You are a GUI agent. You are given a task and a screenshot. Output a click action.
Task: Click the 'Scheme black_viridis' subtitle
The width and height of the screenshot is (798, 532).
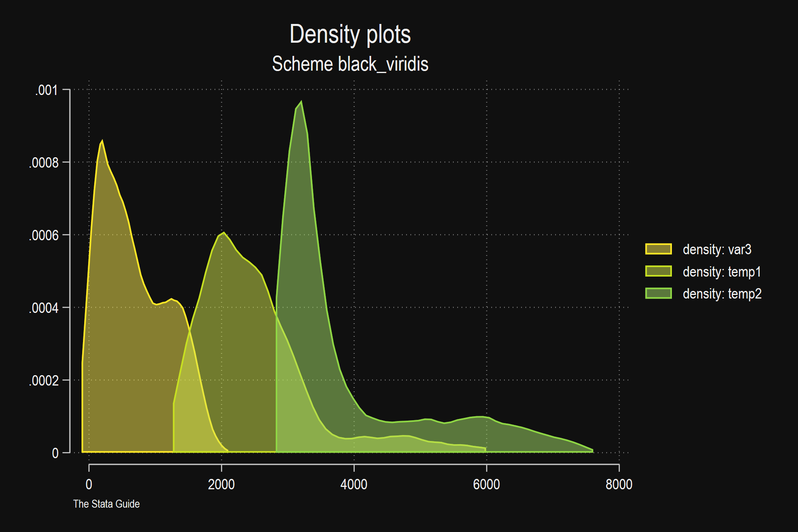[x=350, y=64]
